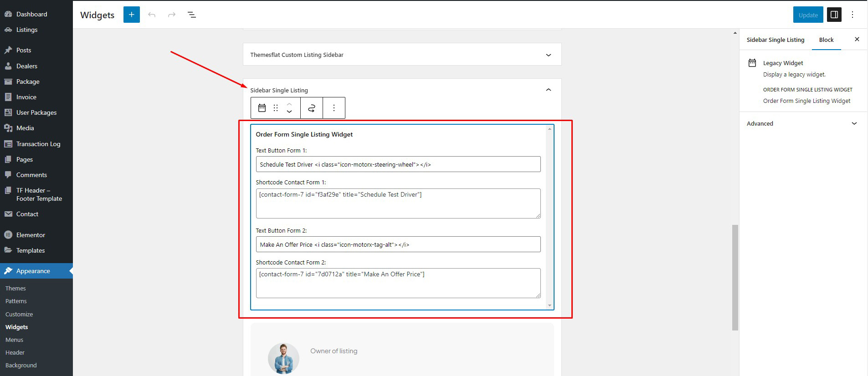Viewport: 868px width, 376px height.
Task: Click the page's vertical scrollbar thumb
Action: coord(735,277)
